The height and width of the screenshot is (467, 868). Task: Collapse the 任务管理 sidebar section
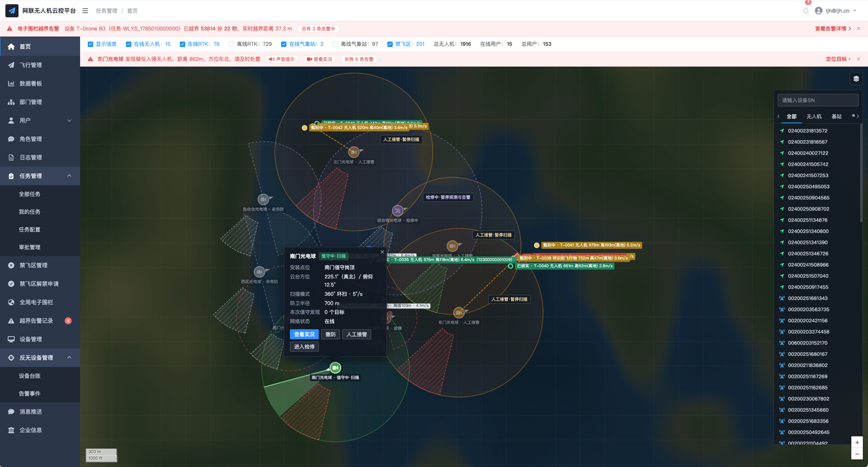(x=40, y=176)
